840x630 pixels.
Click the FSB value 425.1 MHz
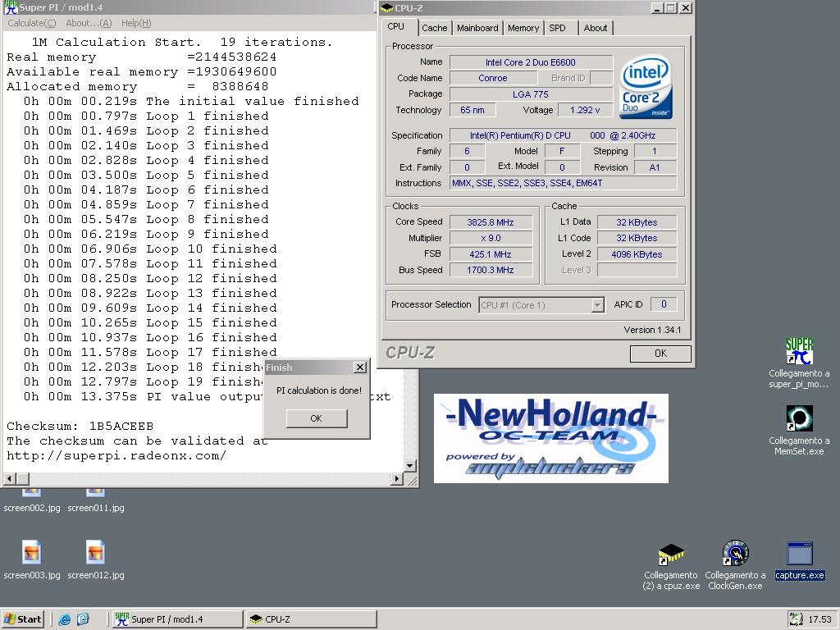(x=491, y=254)
